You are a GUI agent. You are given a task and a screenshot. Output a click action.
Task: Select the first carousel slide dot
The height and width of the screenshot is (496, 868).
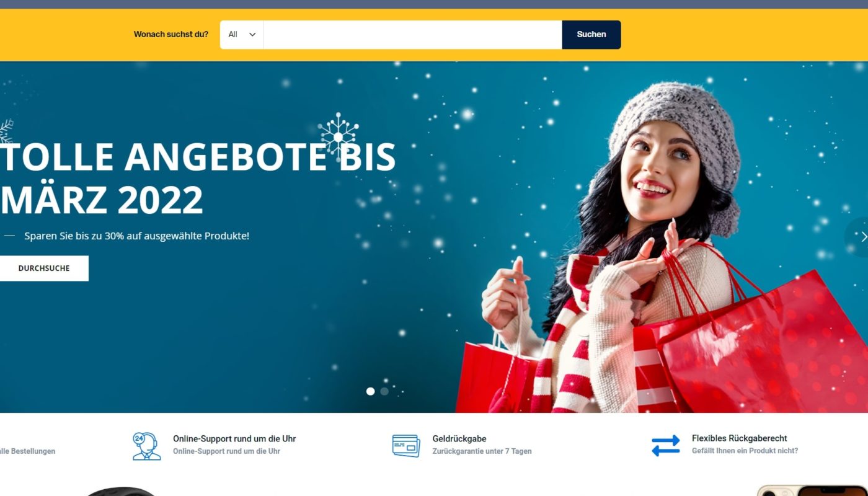pyautogui.click(x=371, y=391)
